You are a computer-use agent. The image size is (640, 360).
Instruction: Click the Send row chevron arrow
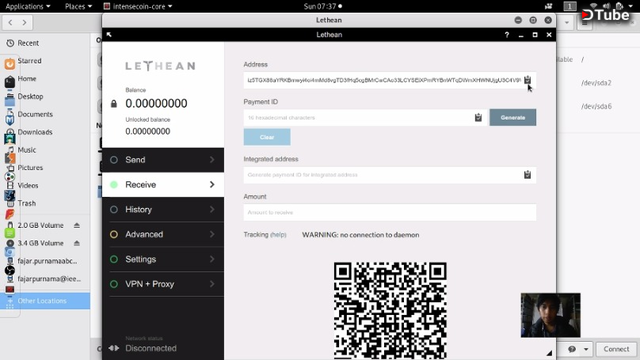[x=212, y=160]
